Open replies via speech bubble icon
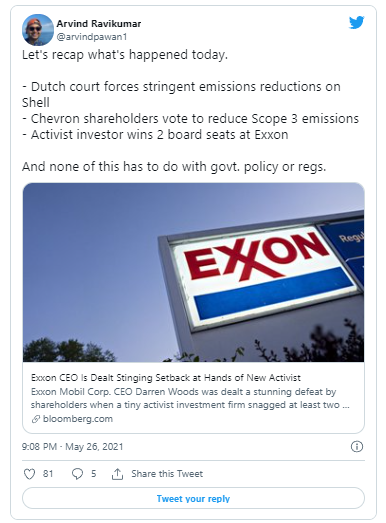This screenshot has height=523, width=386. pyautogui.click(x=77, y=474)
